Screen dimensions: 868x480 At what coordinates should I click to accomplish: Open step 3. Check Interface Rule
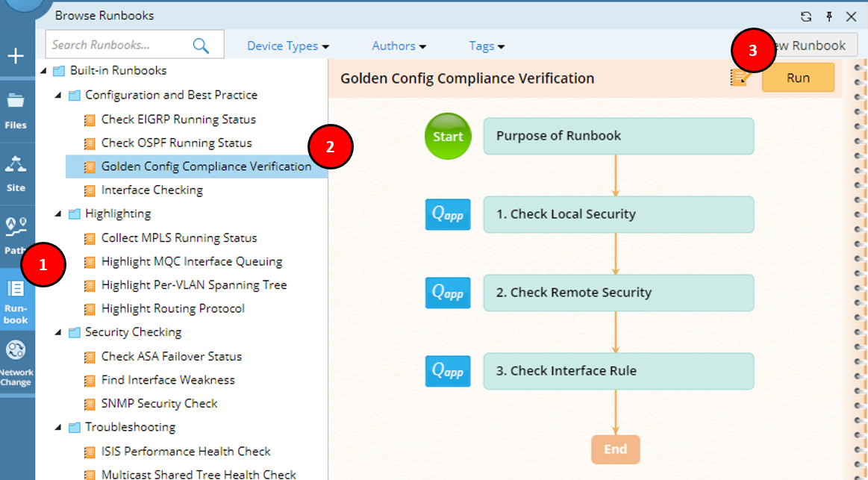click(x=618, y=371)
